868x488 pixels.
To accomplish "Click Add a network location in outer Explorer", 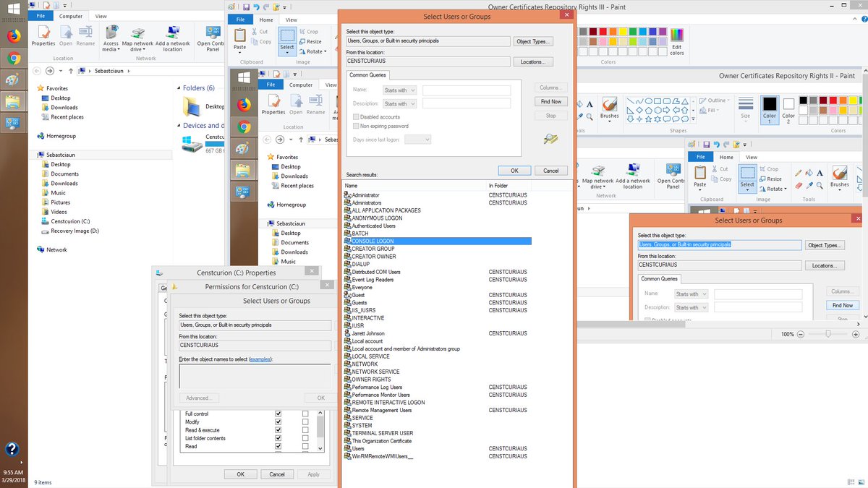I will (172, 38).
